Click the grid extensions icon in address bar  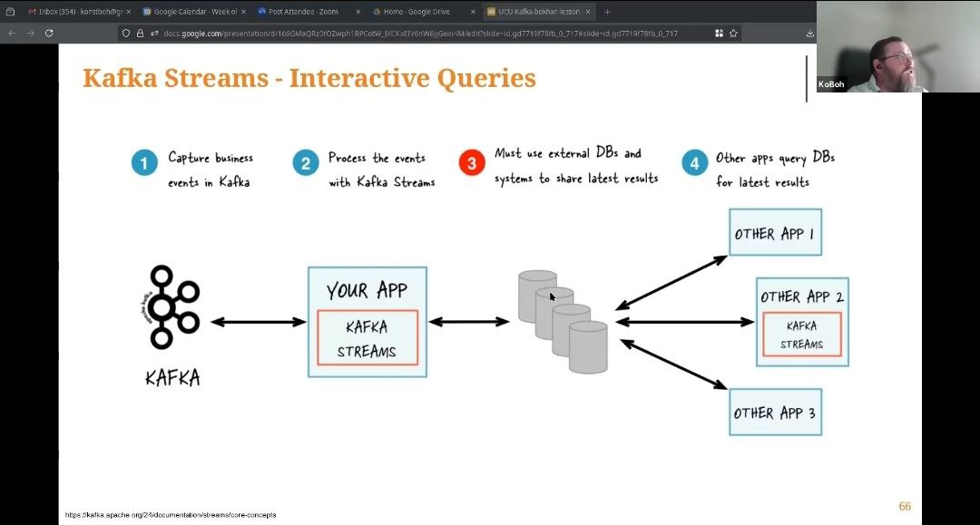pos(719,33)
